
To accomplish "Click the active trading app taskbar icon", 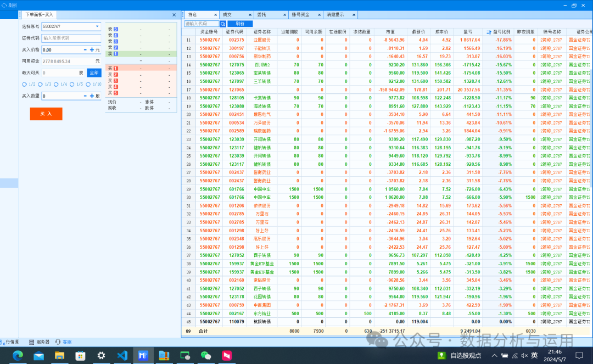I will (x=143, y=355).
